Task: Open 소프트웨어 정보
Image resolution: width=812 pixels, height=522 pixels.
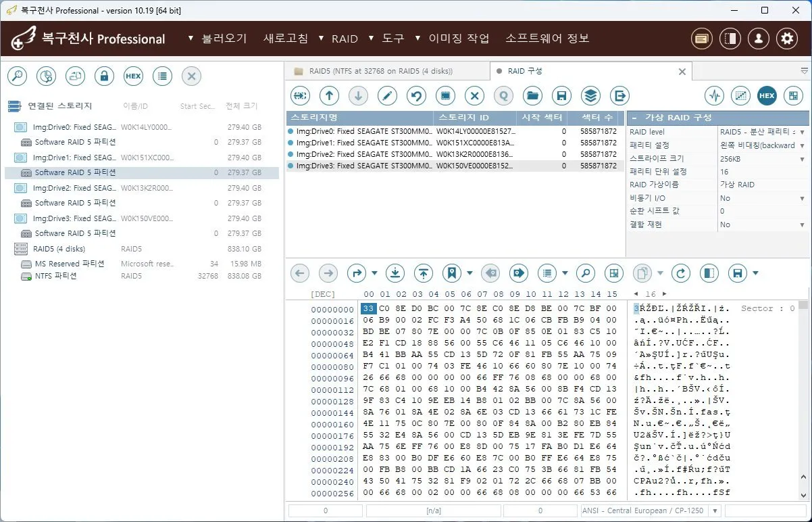Action: pyautogui.click(x=547, y=39)
